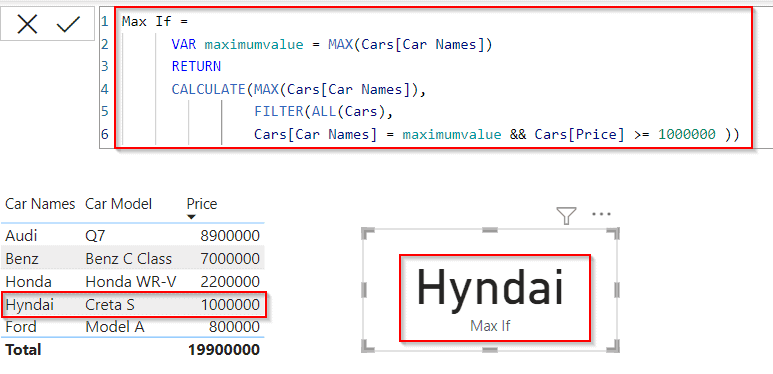The height and width of the screenshot is (374, 773).
Task: Select the Benz C Class cell
Action: [129, 259]
